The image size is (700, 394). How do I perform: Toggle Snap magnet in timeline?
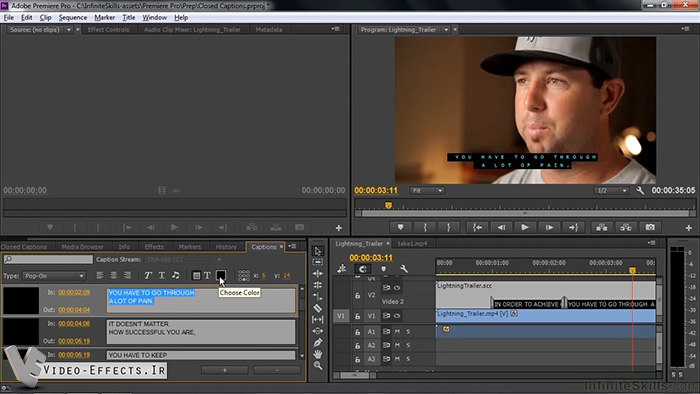point(362,269)
